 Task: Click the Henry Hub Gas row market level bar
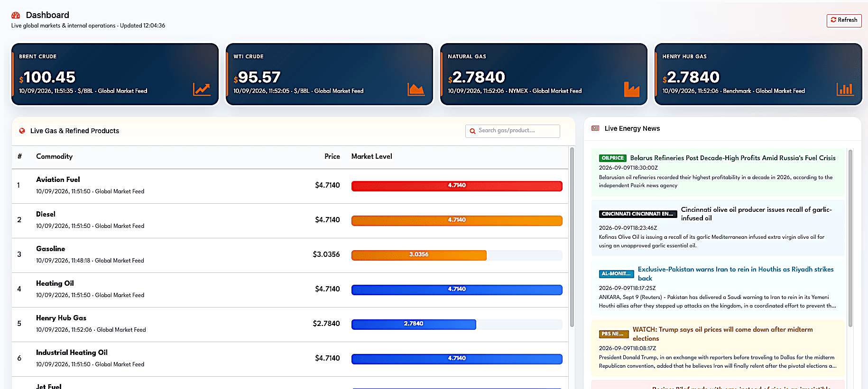click(x=414, y=324)
